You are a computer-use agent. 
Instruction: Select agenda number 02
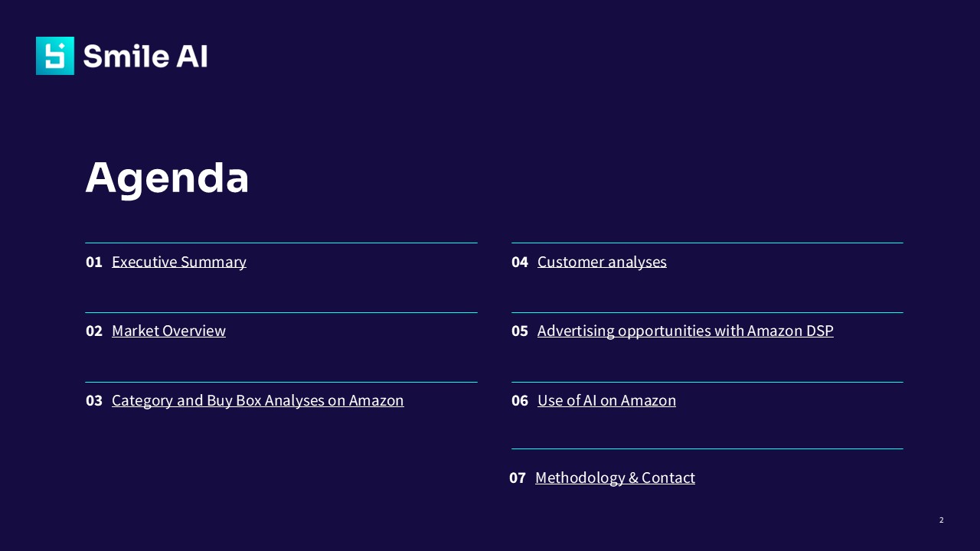pos(94,331)
